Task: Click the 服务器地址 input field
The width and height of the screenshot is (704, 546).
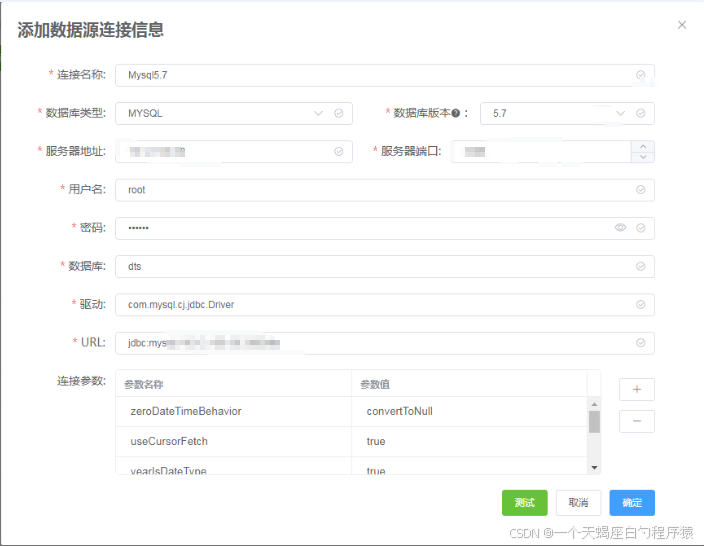Action: point(233,152)
